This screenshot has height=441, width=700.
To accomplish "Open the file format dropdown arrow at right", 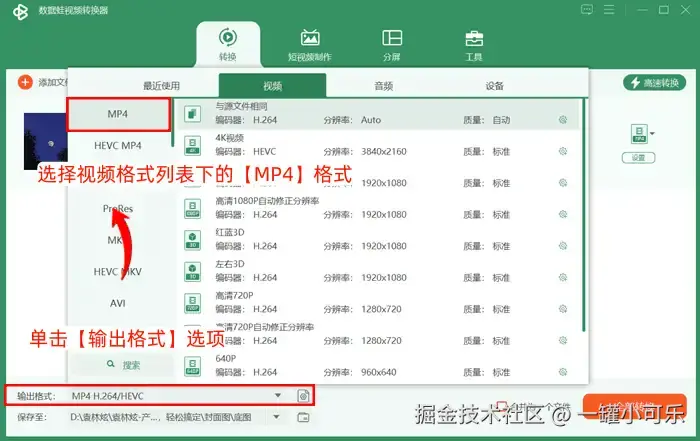I will [652, 133].
